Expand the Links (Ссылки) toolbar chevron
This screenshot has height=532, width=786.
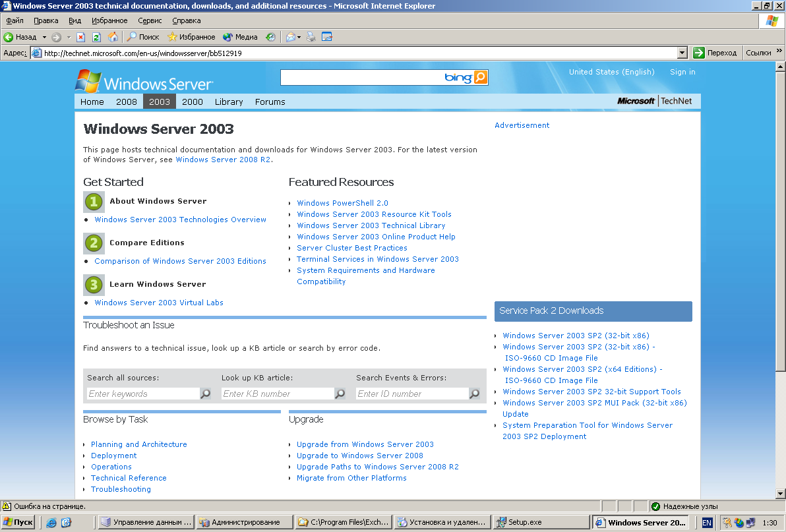779,51
